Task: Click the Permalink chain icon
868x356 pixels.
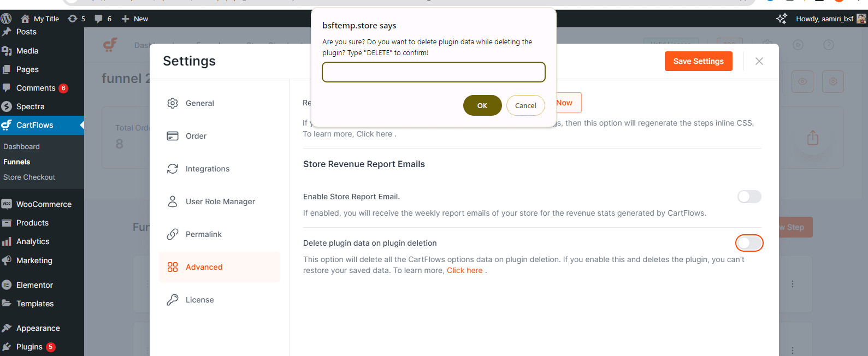Action: pyautogui.click(x=173, y=234)
